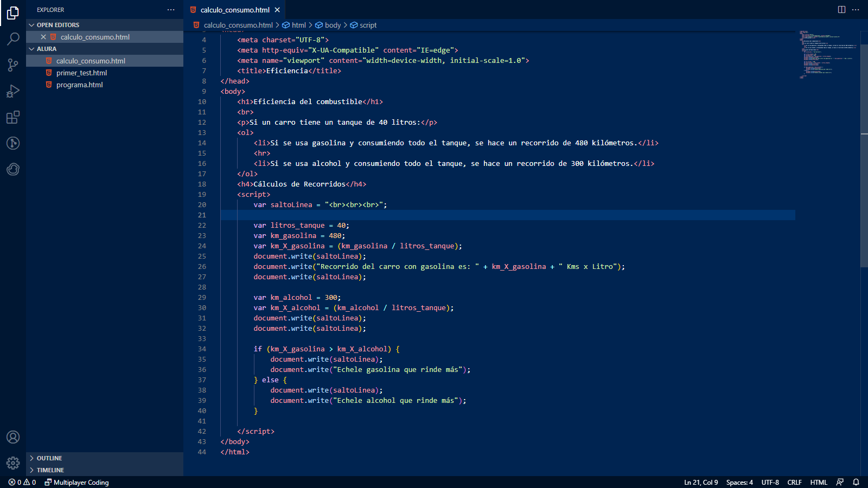This screenshot has width=868, height=488.
Task: Change end of line sequence CRLF
Action: click(794, 482)
